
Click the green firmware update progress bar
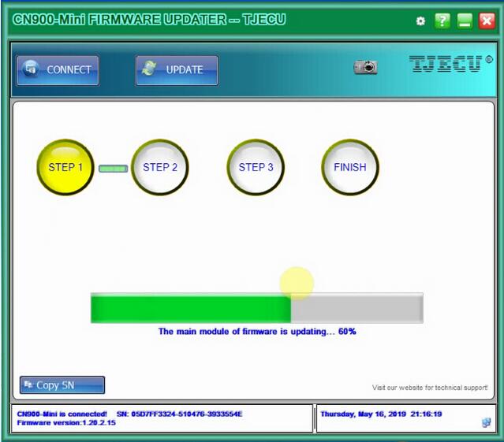(x=257, y=308)
